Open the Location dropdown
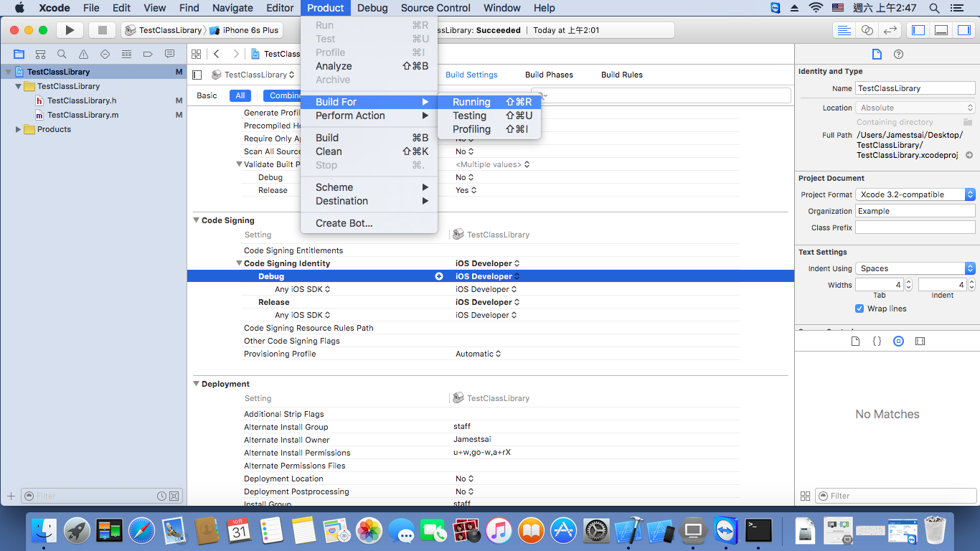 (915, 108)
